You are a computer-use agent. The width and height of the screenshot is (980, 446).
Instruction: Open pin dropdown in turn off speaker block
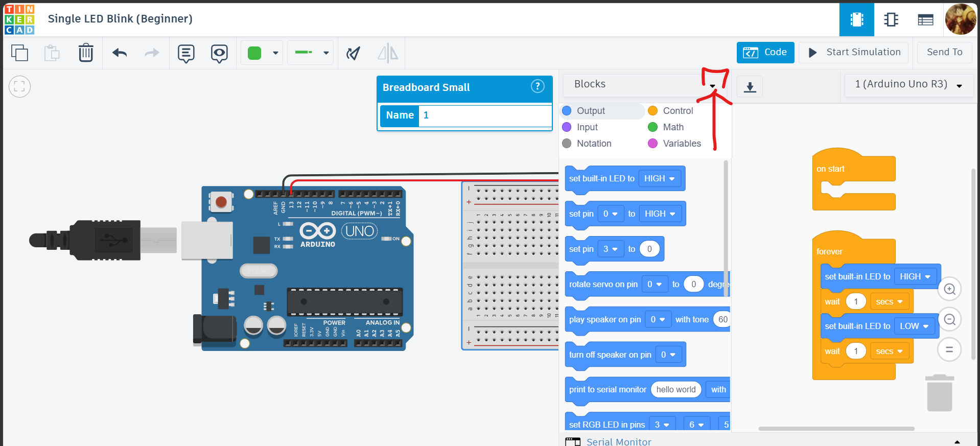668,355
